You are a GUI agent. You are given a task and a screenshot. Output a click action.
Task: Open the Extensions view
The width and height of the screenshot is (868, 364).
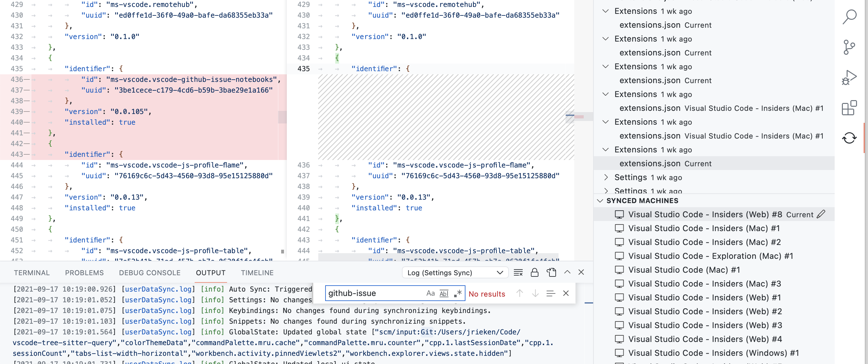coord(850,108)
